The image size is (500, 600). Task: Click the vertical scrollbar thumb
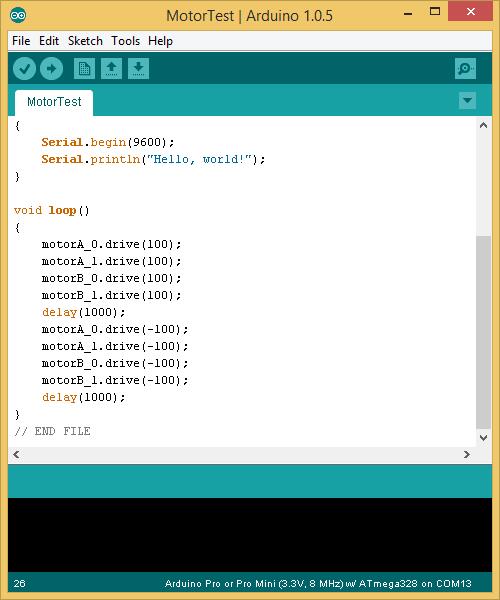(484, 332)
